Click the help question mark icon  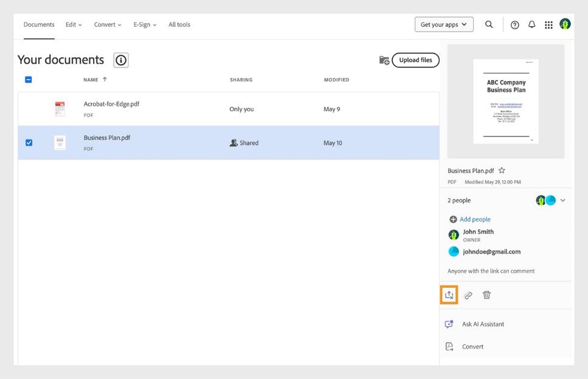tap(514, 24)
